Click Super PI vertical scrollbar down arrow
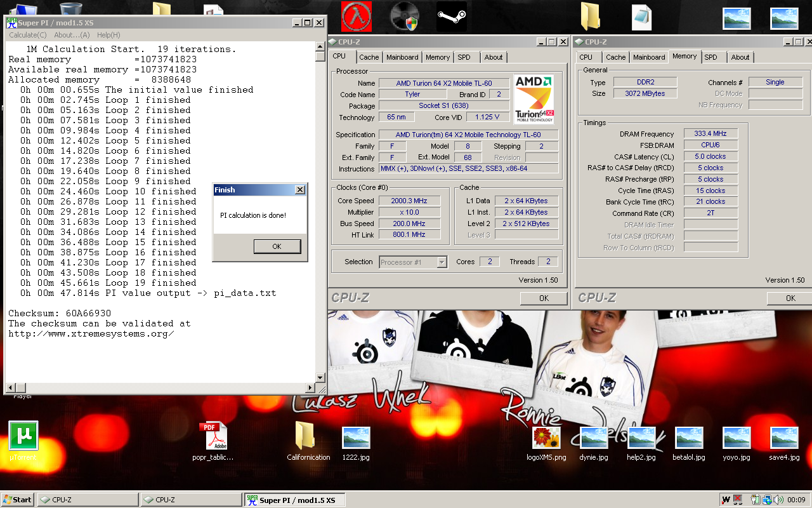This screenshot has width=812, height=508. (x=321, y=378)
